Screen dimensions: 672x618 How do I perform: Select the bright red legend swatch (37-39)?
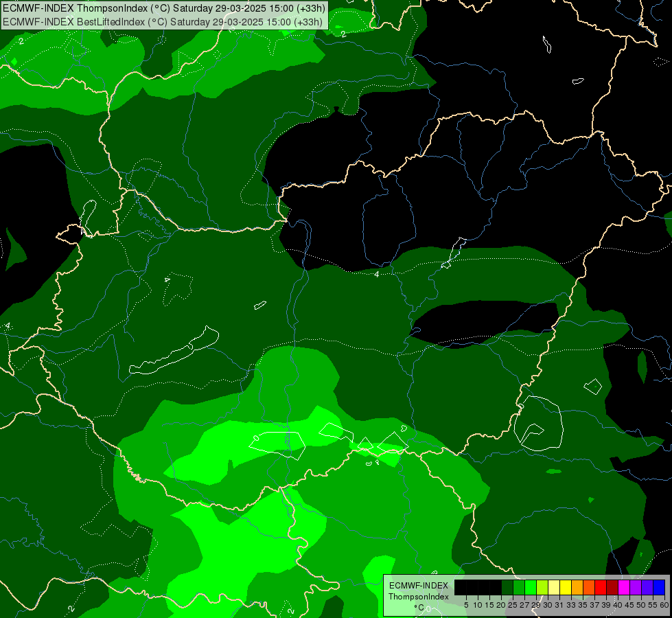tap(601, 587)
